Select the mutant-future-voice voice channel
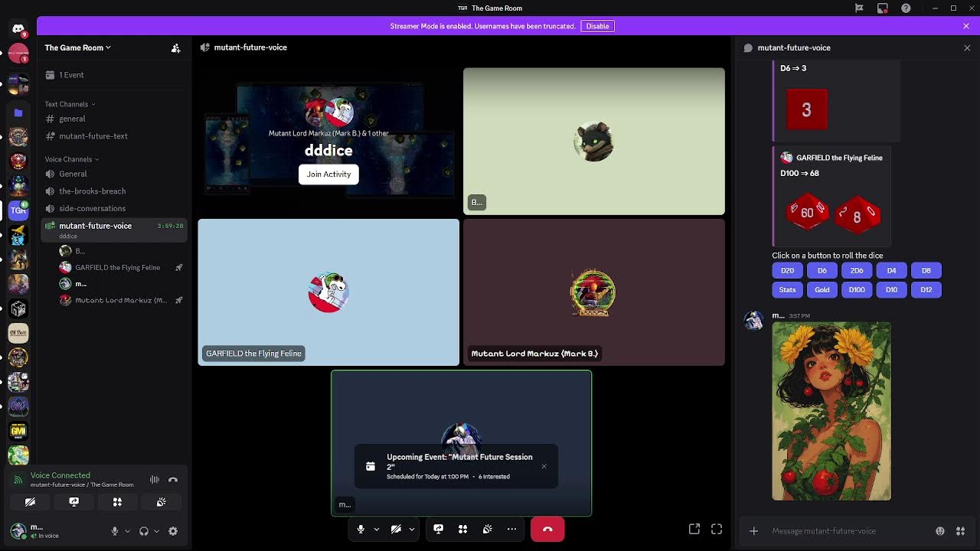The height and width of the screenshot is (551, 980). [x=115, y=230]
